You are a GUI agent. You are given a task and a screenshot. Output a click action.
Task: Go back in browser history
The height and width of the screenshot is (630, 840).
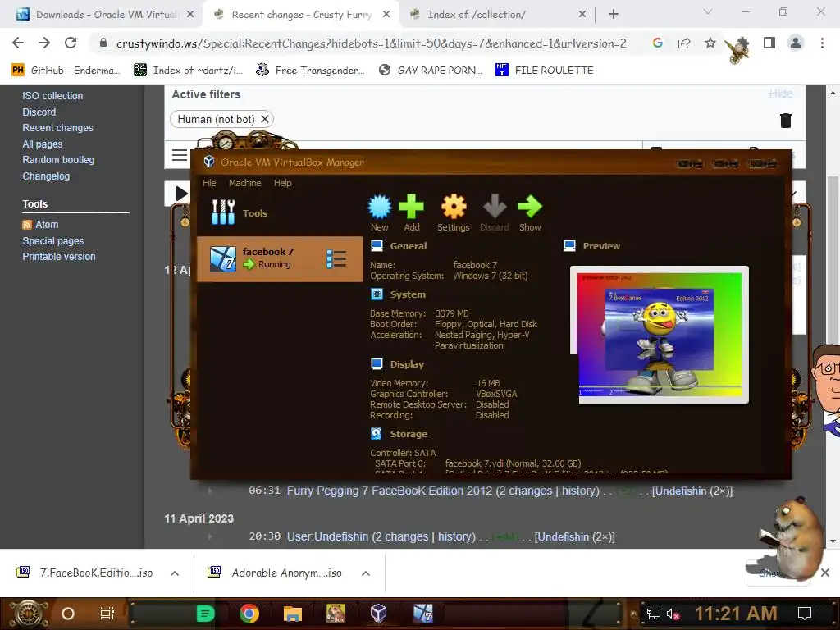(x=18, y=43)
